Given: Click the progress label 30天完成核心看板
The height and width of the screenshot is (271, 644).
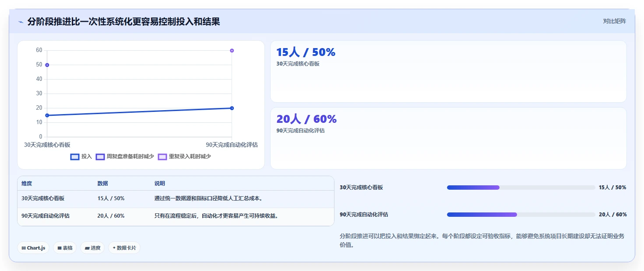Looking at the screenshot, I should 361,188.
